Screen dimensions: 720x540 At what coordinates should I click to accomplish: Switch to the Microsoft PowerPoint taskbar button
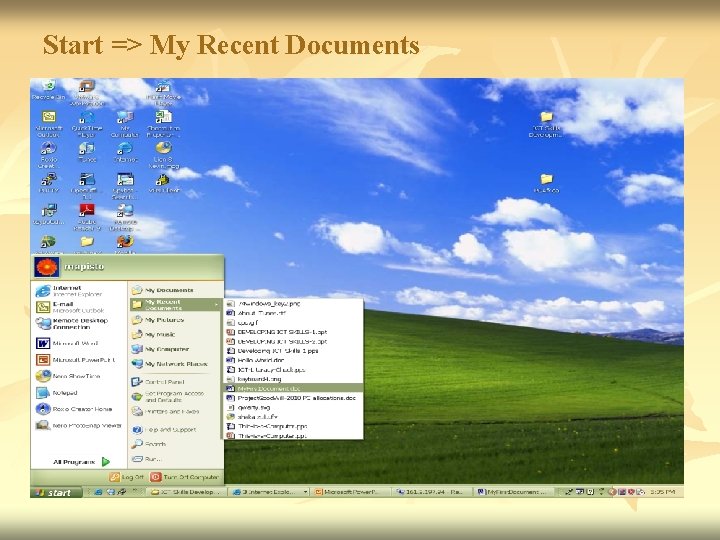[x=350, y=492]
